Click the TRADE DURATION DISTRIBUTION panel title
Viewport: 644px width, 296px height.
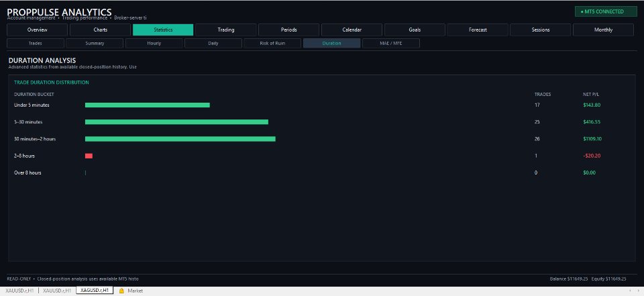click(x=52, y=82)
